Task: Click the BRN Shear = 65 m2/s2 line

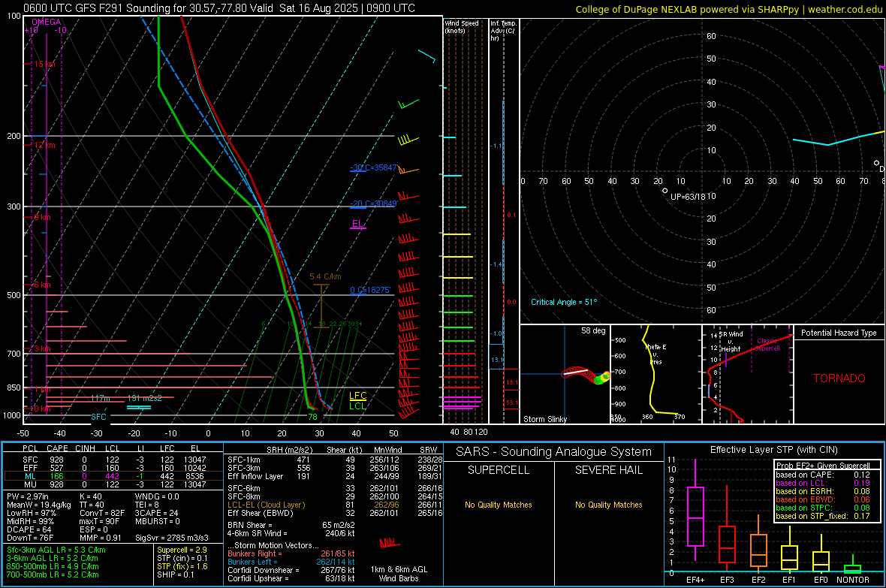Action: [291, 525]
